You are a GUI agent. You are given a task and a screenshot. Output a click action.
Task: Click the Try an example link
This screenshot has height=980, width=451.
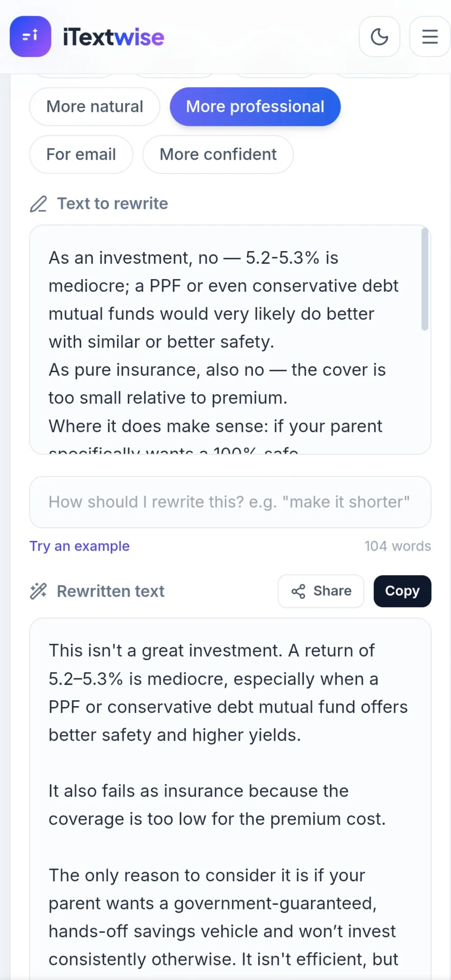pos(79,546)
